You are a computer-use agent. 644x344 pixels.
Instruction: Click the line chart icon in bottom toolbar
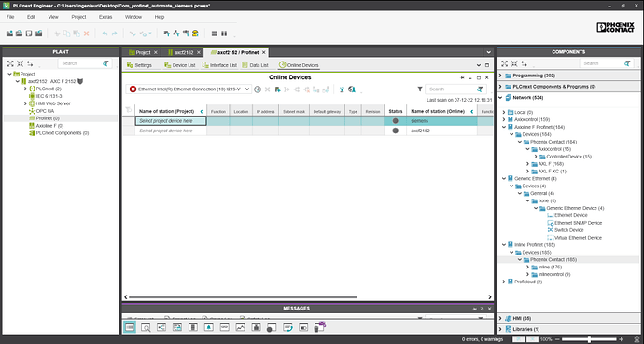(x=240, y=327)
